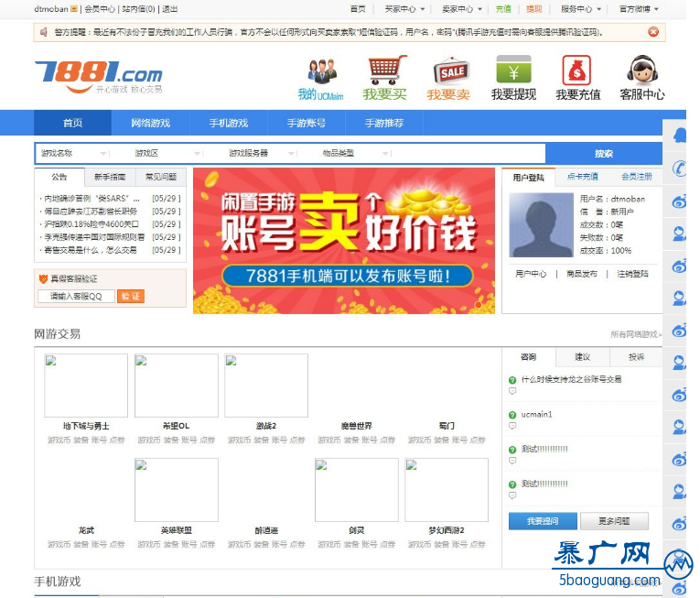The height and width of the screenshot is (598, 700).
Task: Click the 所有网络游戏 link
Action: coord(636,334)
